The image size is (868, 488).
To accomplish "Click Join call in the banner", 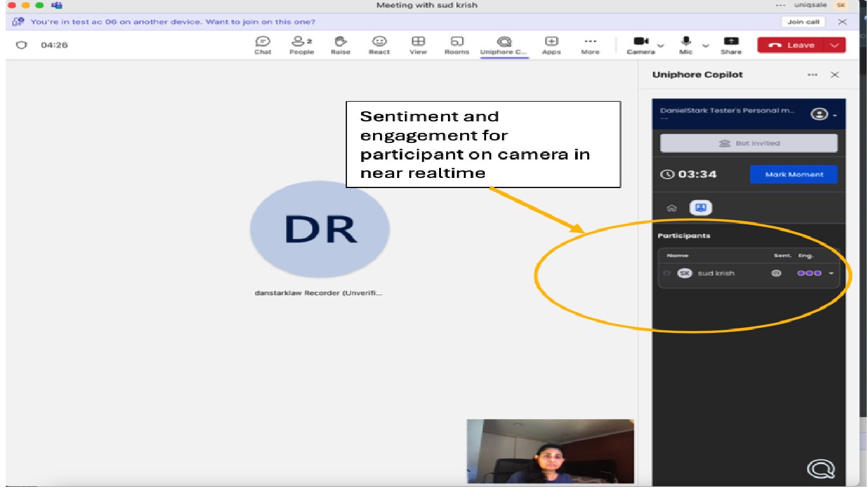I will click(803, 22).
